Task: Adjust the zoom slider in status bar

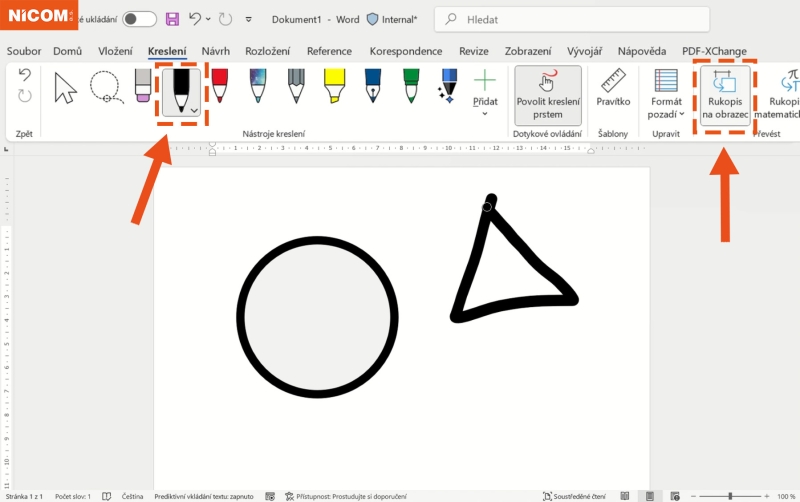Action: point(733,496)
